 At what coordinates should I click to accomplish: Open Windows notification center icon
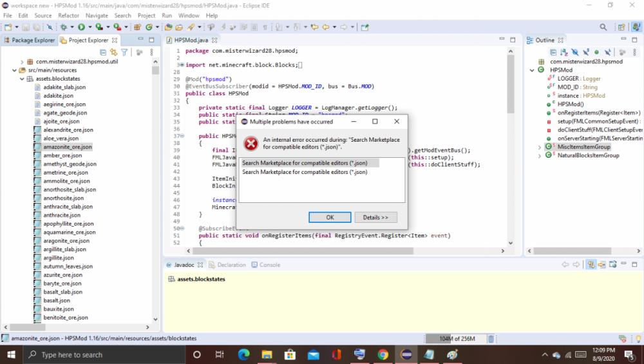click(630, 354)
